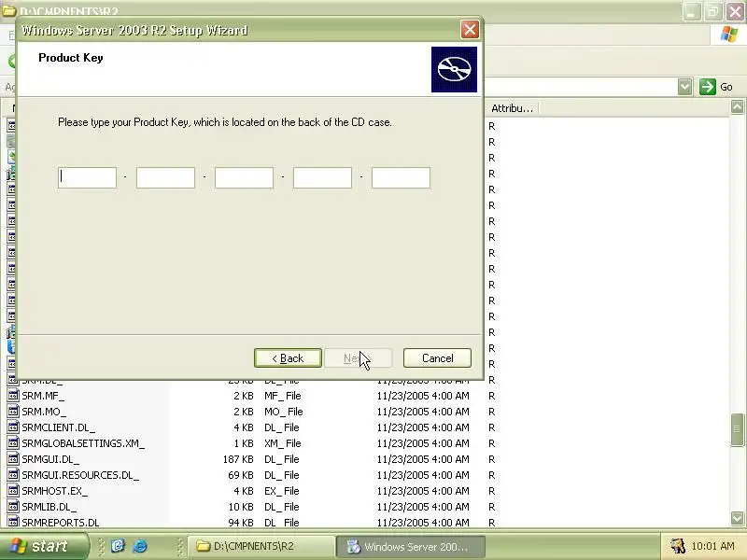
Task: Click the Go button in Explorer
Action: (x=716, y=87)
